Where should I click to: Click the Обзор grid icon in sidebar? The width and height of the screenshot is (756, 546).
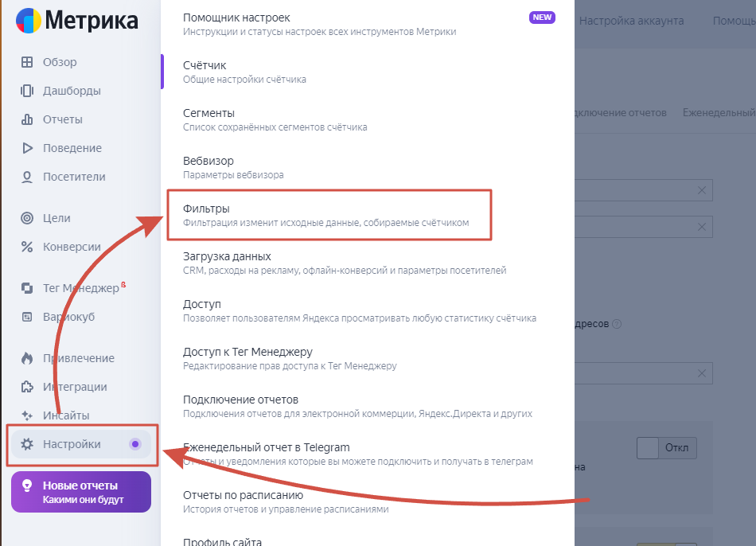click(x=27, y=62)
